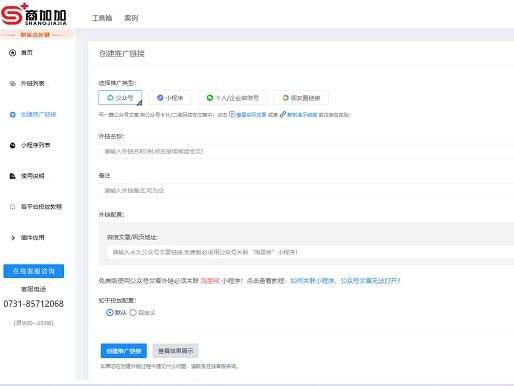This screenshot has height=386, width=514.
Task: Open 各平台投放教程 in the sidebar
Action: click(x=41, y=207)
